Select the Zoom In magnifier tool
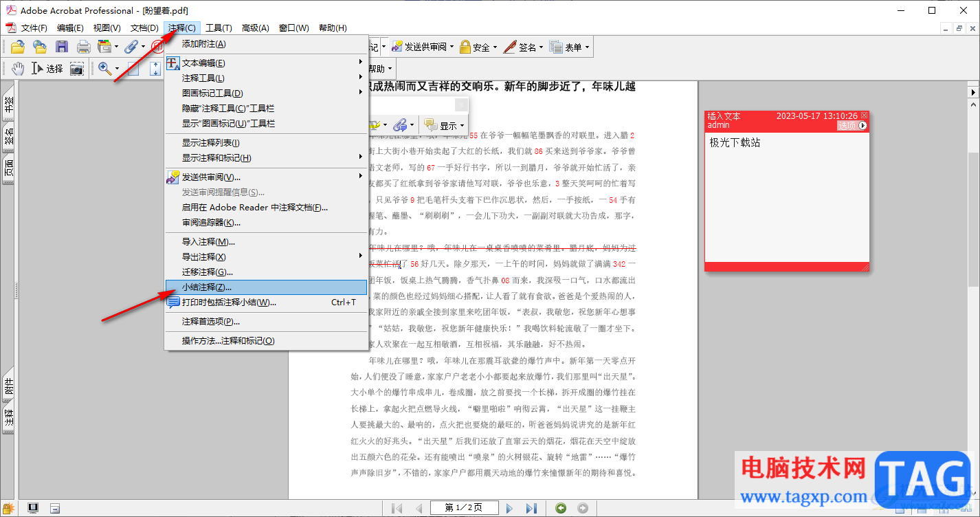 (104, 68)
